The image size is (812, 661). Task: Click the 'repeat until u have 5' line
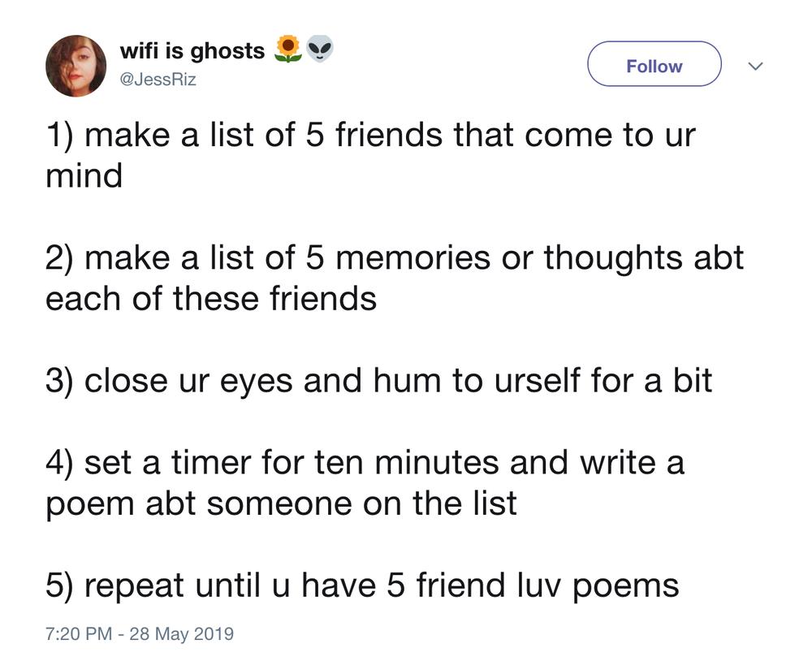tap(362, 585)
